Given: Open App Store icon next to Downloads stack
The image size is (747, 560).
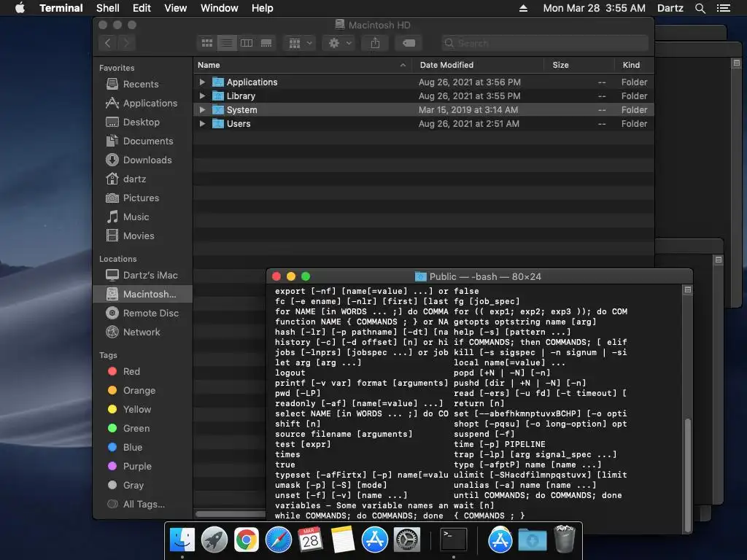Looking at the screenshot, I should click(500, 540).
